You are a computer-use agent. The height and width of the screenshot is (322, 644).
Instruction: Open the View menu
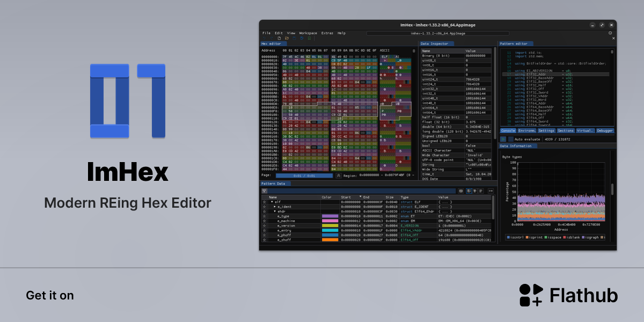(291, 33)
